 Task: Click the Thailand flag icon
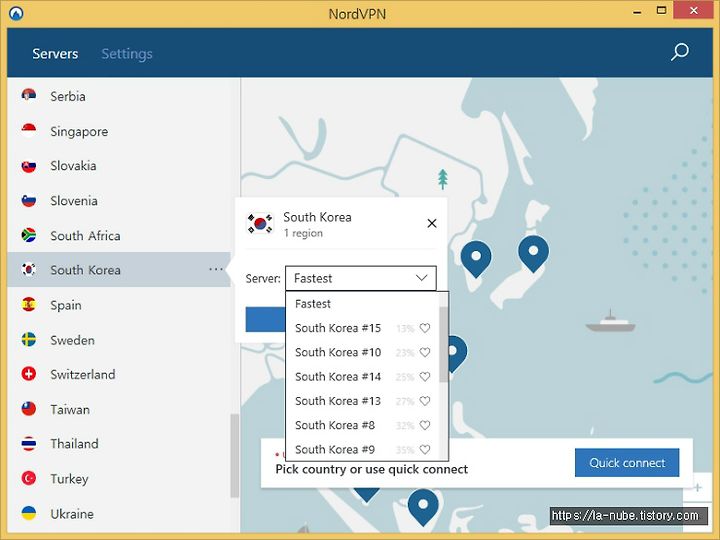(x=29, y=444)
